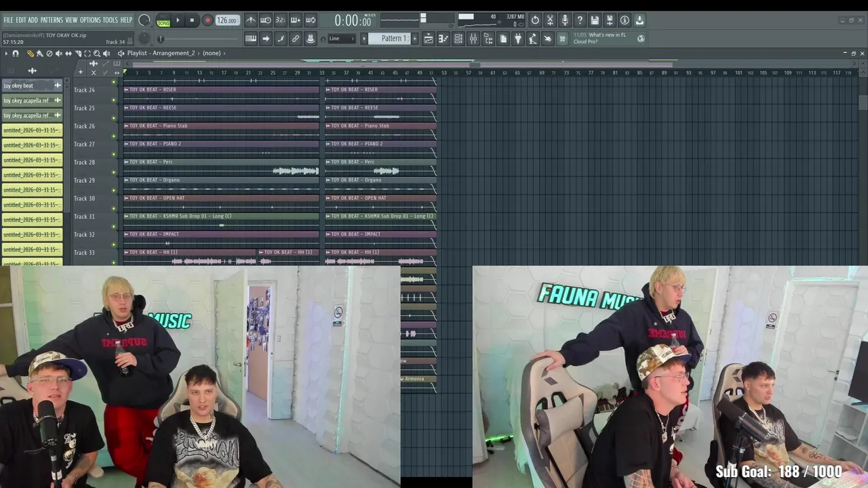Select the 'toy okey beat' clip in picker
868x488 pixels.
(x=32, y=85)
